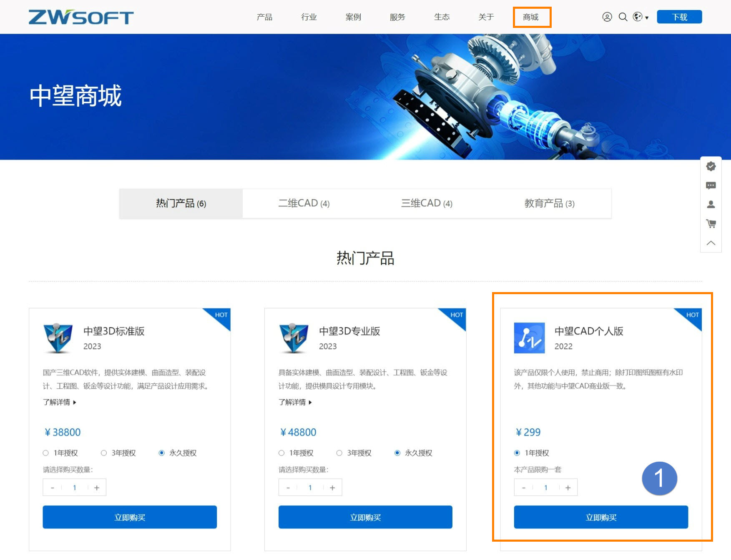Select 3年授权 for 中望3D标准版
The width and height of the screenshot is (731, 560).
104,453
